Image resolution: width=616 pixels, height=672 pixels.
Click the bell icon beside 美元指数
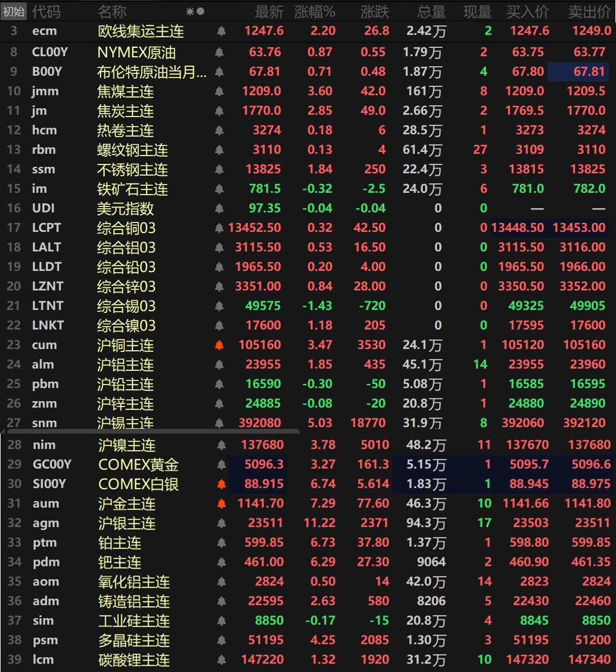click(x=221, y=208)
